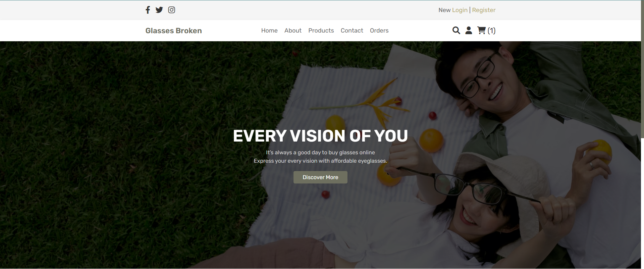Image resolution: width=644 pixels, height=269 pixels.
Task: Browse the Products menu item
Action: 321,31
